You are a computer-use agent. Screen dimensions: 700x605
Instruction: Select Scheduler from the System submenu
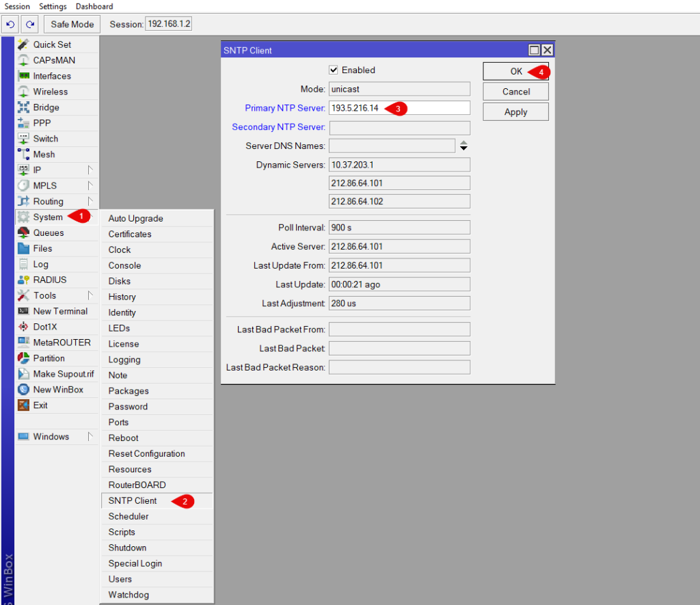click(129, 517)
